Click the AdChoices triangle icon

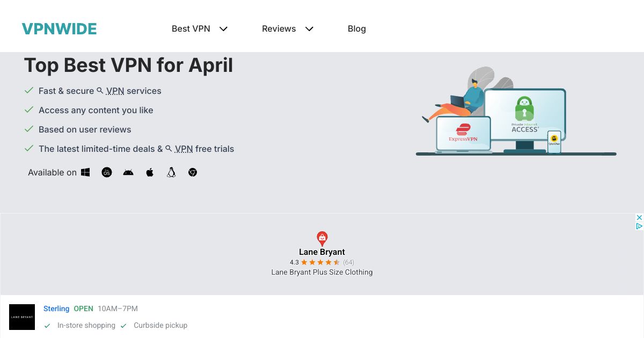[x=639, y=226]
